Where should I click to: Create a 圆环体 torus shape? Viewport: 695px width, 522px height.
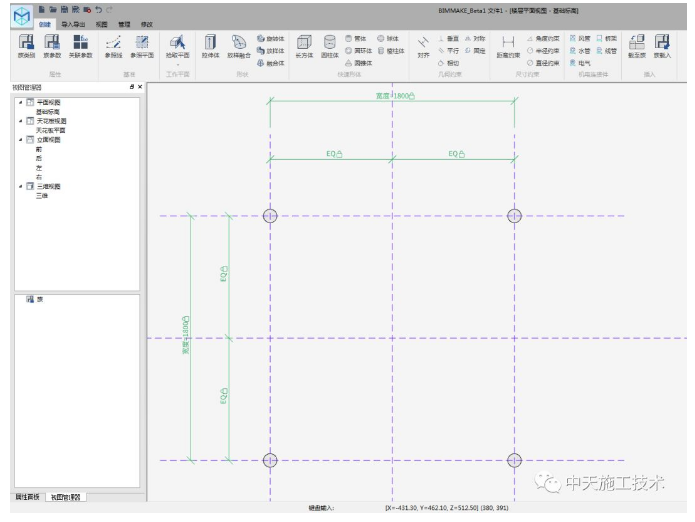359,51
